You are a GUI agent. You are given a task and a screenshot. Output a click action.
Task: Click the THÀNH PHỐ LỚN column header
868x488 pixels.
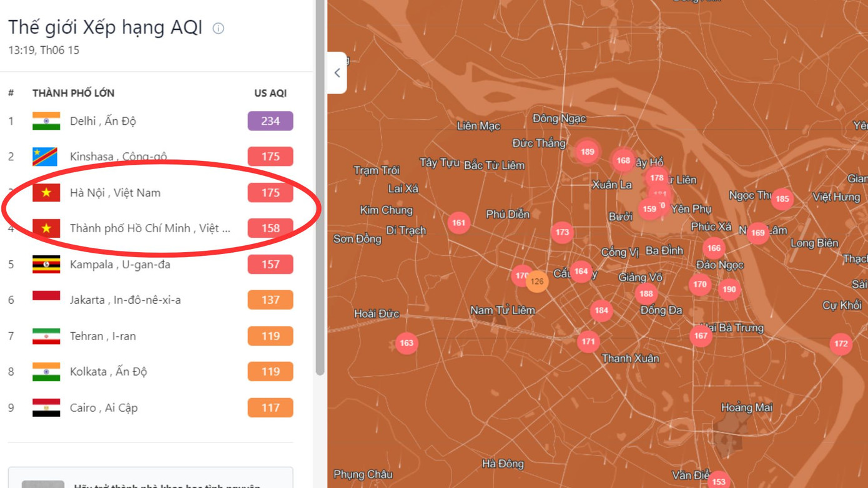[x=73, y=93]
